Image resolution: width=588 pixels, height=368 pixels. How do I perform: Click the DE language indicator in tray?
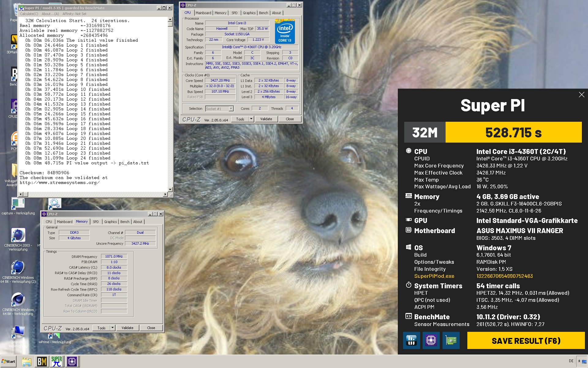(571, 361)
